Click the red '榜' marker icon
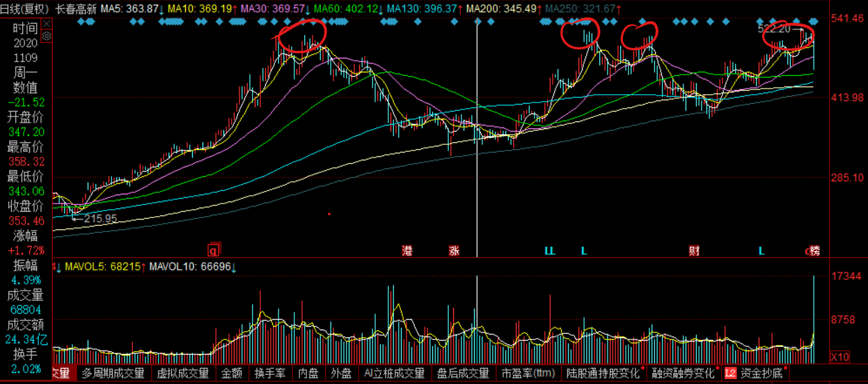 coord(814,251)
